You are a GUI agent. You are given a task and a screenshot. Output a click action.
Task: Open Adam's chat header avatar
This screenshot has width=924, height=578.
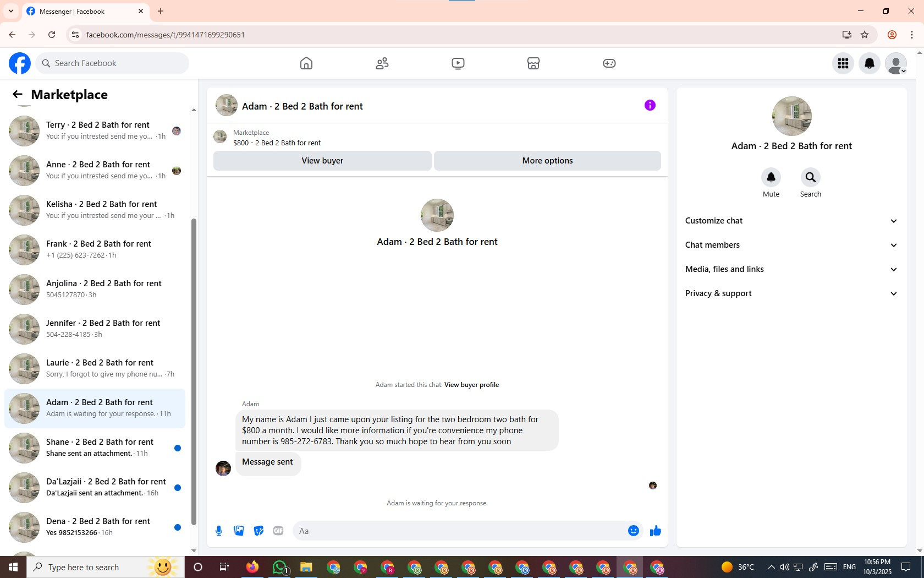tap(227, 105)
